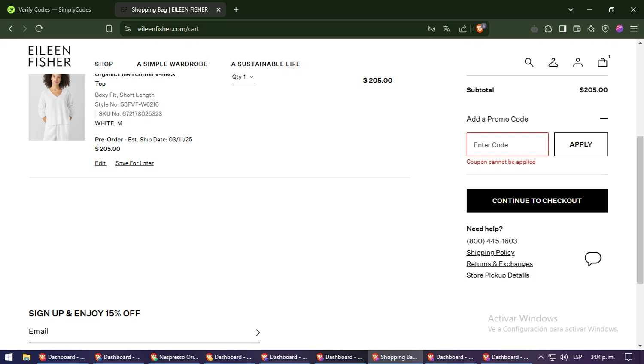
Task: Show hidden system tray icons
Action: 541,357
